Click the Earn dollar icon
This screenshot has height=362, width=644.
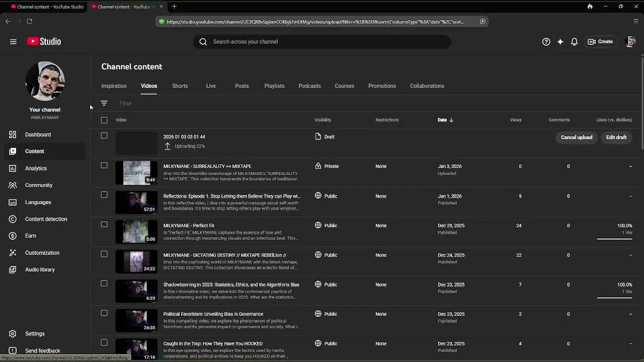[x=13, y=236]
